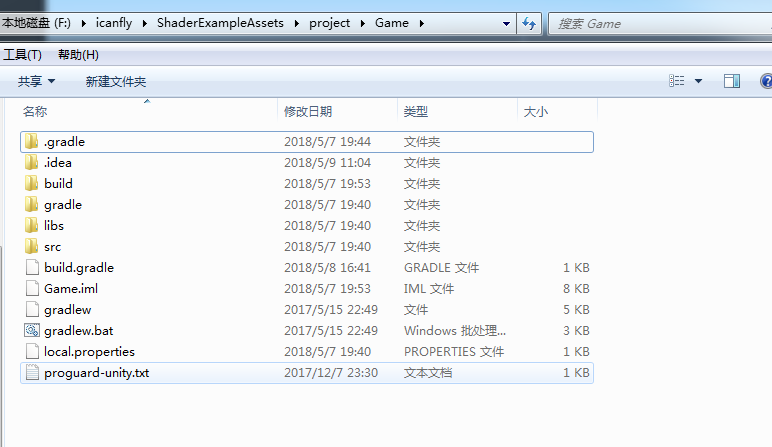Select the .idea folder icon
The height and width of the screenshot is (447, 772).
[32, 162]
